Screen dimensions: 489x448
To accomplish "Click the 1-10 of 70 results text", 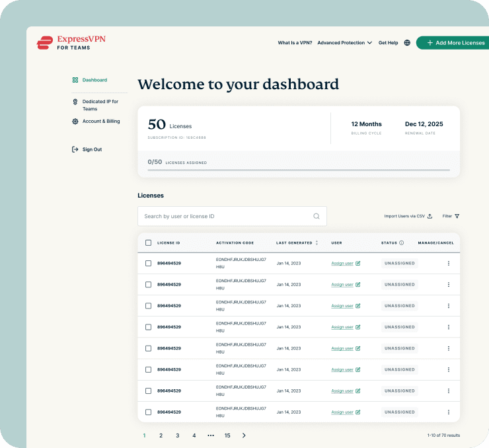I will [443, 435].
